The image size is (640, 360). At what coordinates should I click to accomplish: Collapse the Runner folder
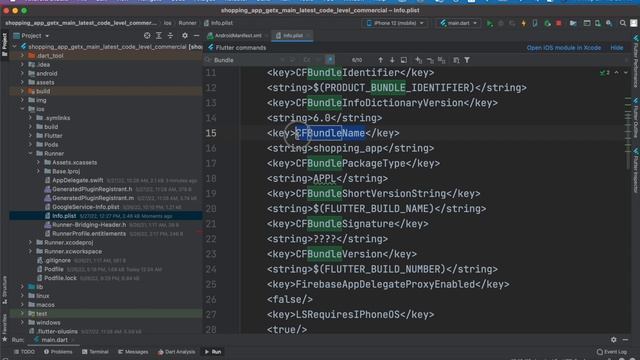point(31,153)
